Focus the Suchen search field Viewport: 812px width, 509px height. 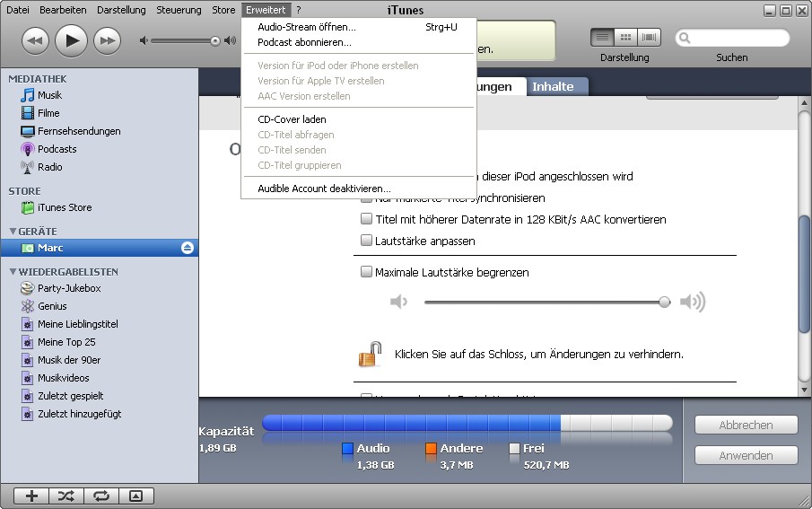pyautogui.click(x=732, y=38)
